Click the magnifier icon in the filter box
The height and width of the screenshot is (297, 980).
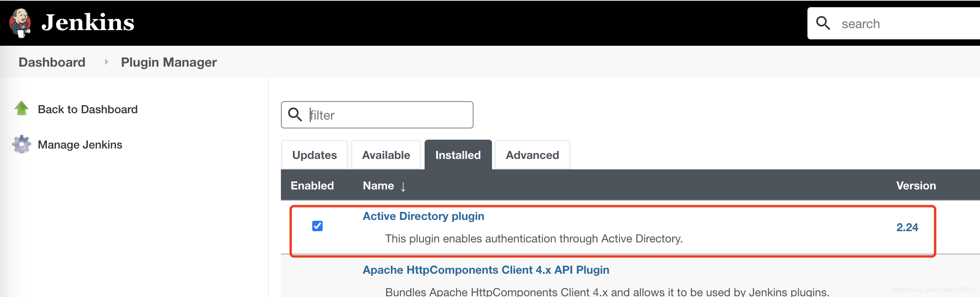pos(295,114)
